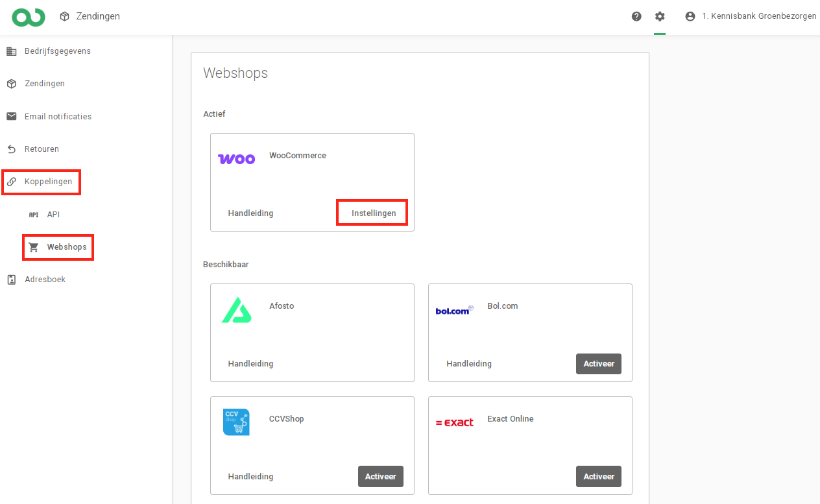This screenshot has width=820, height=504.
Task: Open Bedrijfsgegevens in the sidebar
Action: pos(57,51)
